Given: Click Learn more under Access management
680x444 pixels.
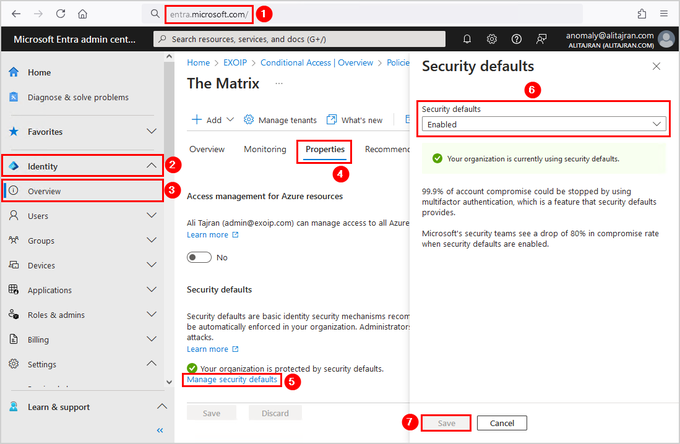Looking at the screenshot, I should click(212, 235).
